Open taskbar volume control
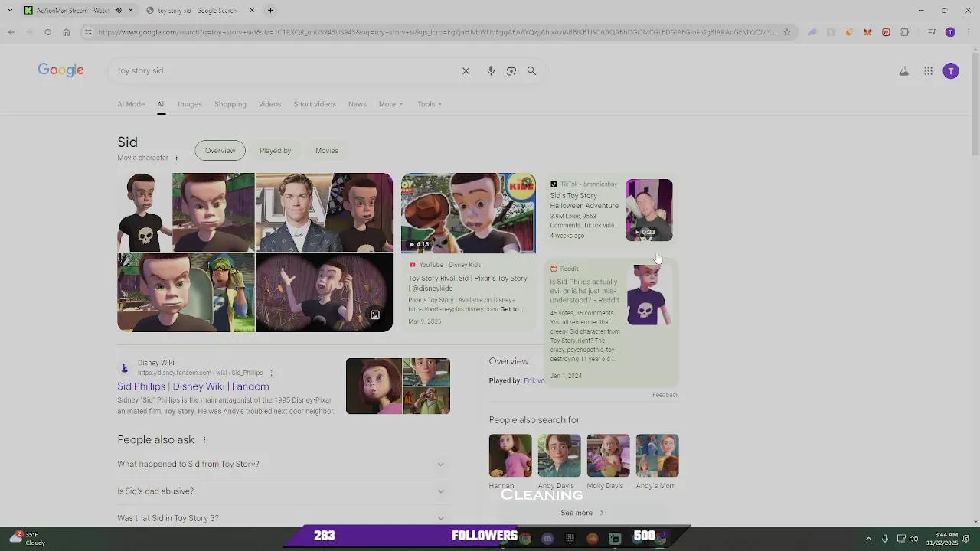The width and height of the screenshot is (980, 551). pyautogui.click(x=914, y=539)
